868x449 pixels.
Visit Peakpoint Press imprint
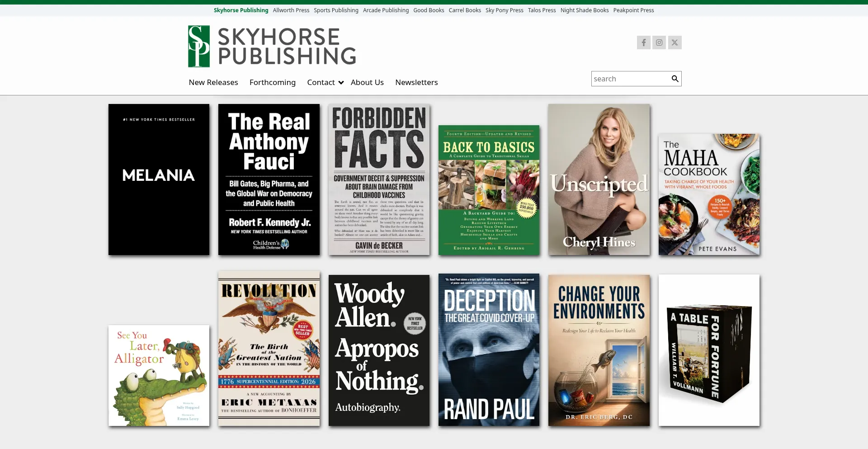click(x=633, y=10)
